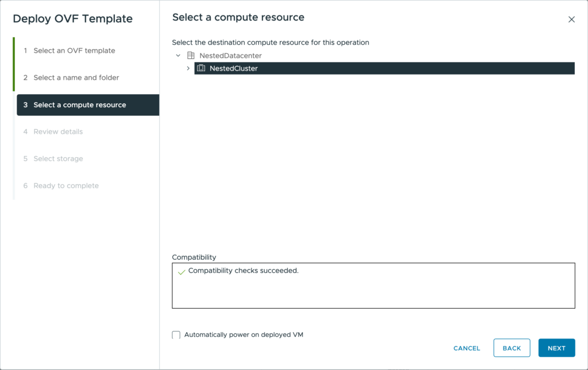Select step 3 Select a compute resource
588x370 pixels.
[80, 105]
